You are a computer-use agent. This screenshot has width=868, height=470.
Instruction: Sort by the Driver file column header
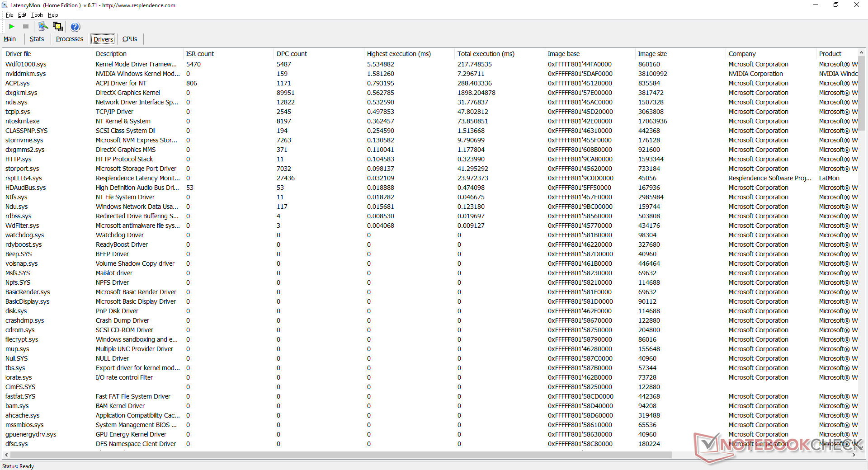[47, 54]
